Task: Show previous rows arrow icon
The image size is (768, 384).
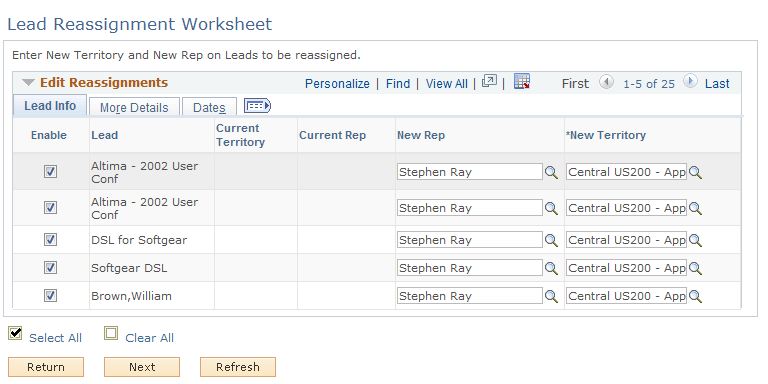Action: (x=606, y=81)
